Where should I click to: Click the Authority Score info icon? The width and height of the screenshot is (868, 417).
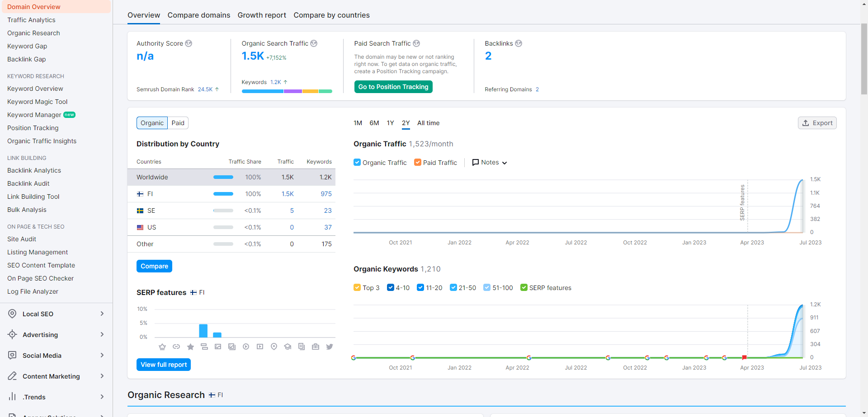[189, 43]
